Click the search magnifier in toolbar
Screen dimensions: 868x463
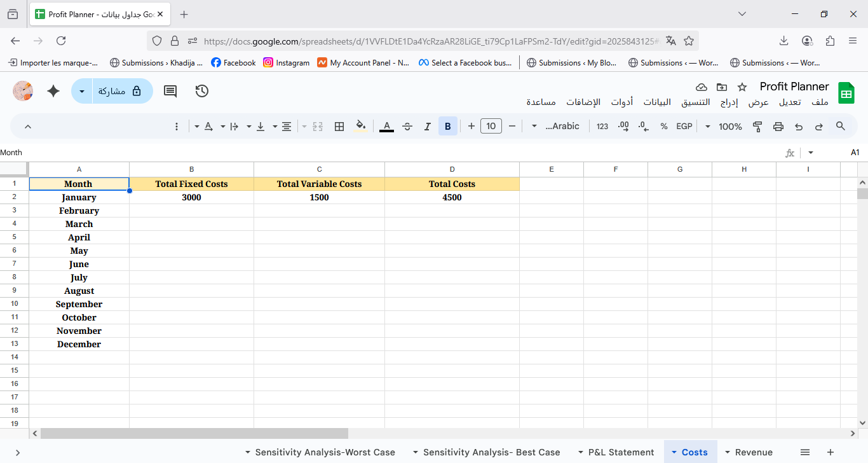(x=841, y=127)
